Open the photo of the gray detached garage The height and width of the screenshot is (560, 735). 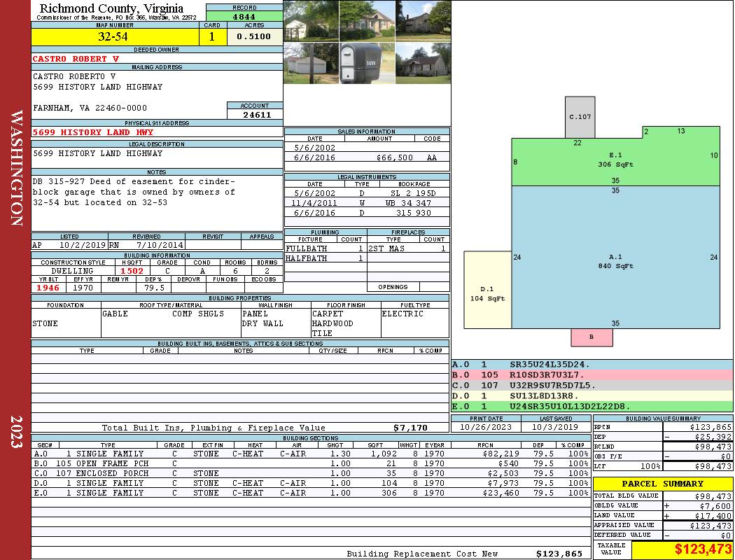[x=311, y=63]
